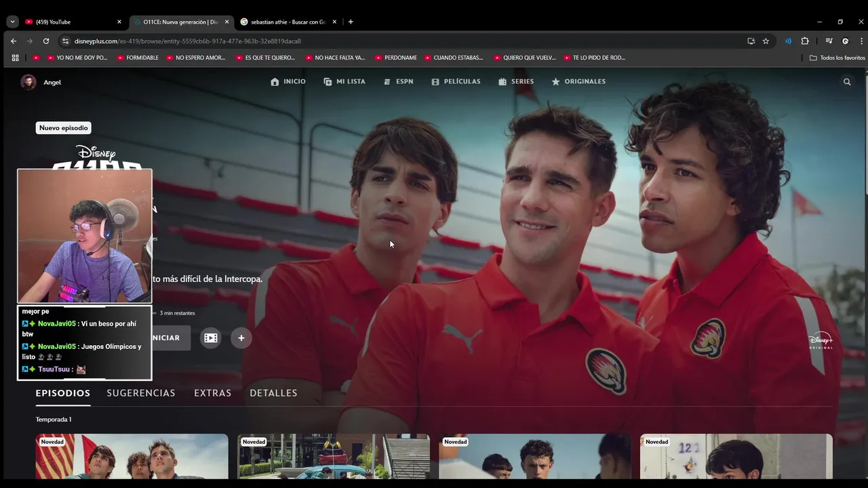Click the first YouTube bookmark icon without label

[x=37, y=58]
